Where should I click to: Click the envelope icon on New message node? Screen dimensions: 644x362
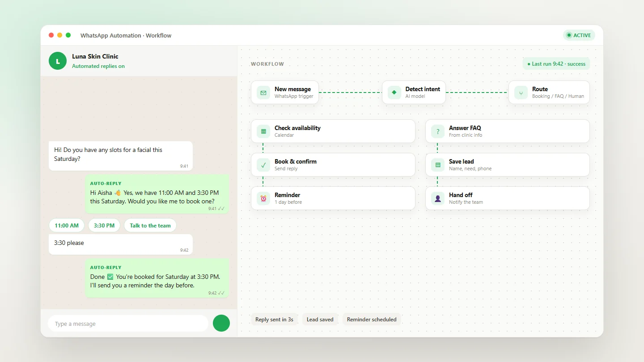(263, 93)
